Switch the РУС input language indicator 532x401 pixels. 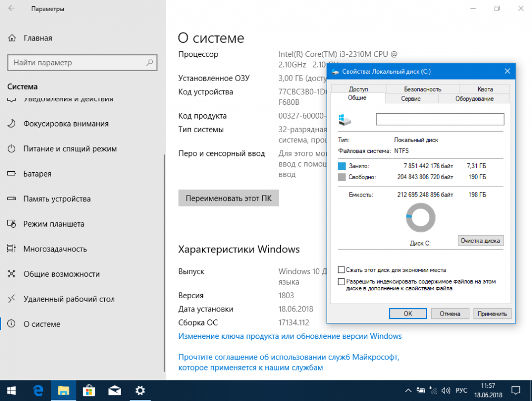[461, 391]
